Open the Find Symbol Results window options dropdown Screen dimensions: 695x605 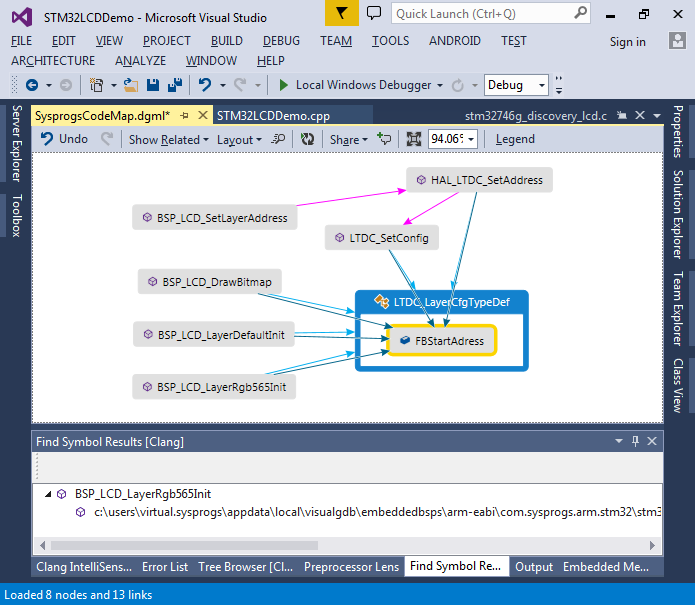point(619,441)
